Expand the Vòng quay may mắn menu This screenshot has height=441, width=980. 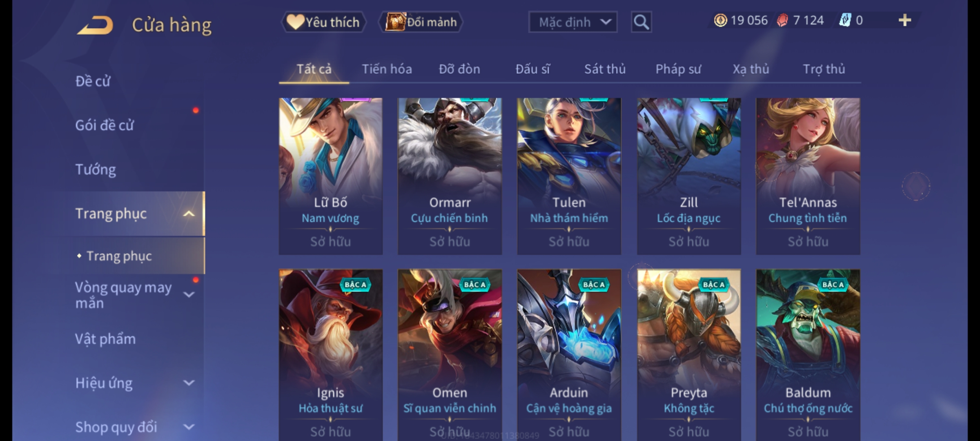click(x=189, y=294)
